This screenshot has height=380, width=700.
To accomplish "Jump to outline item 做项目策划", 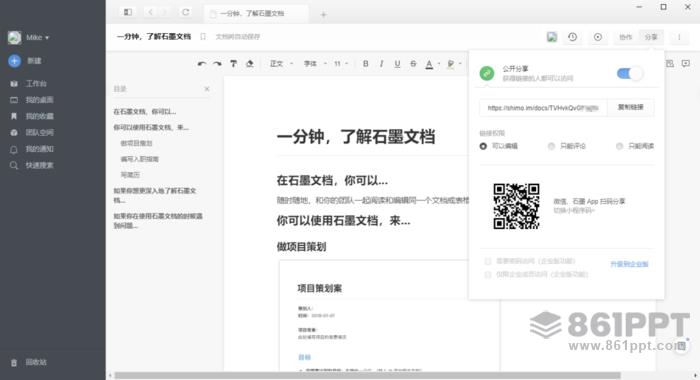I will pyautogui.click(x=136, y=143).
